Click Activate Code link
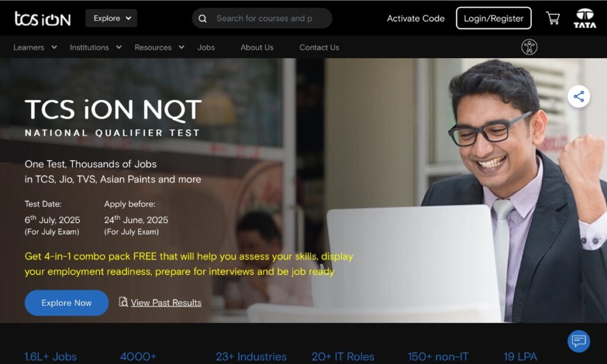The image size is (607, 364). point(416,18)
